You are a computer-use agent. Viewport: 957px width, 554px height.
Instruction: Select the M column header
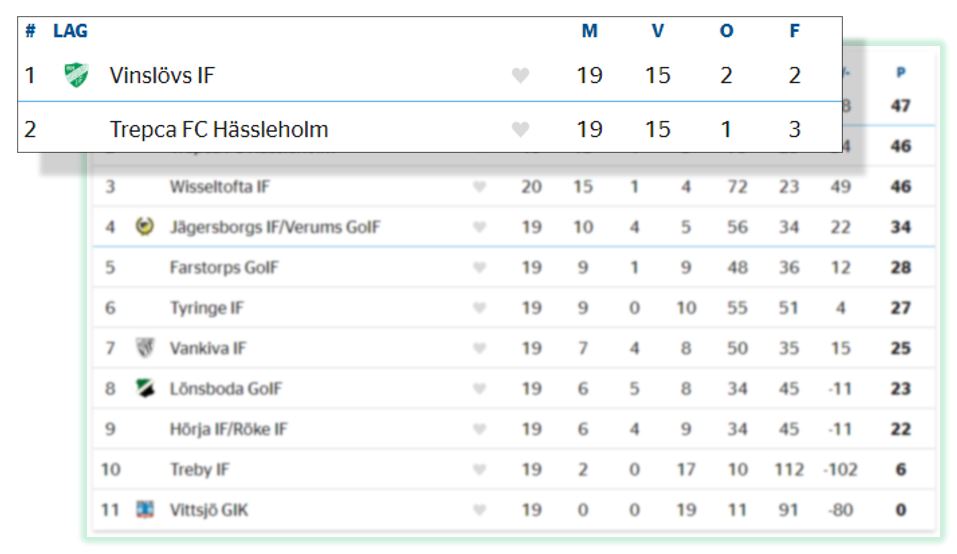(590, 31)
